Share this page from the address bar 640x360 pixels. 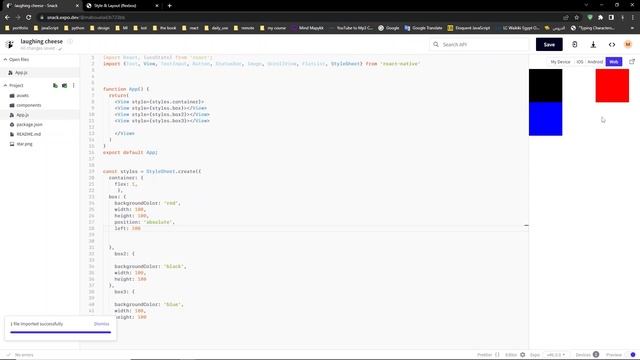click(566, 18)
